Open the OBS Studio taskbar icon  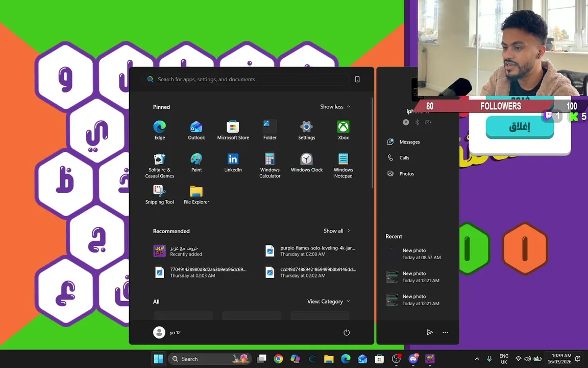click(x=396, y=359)
